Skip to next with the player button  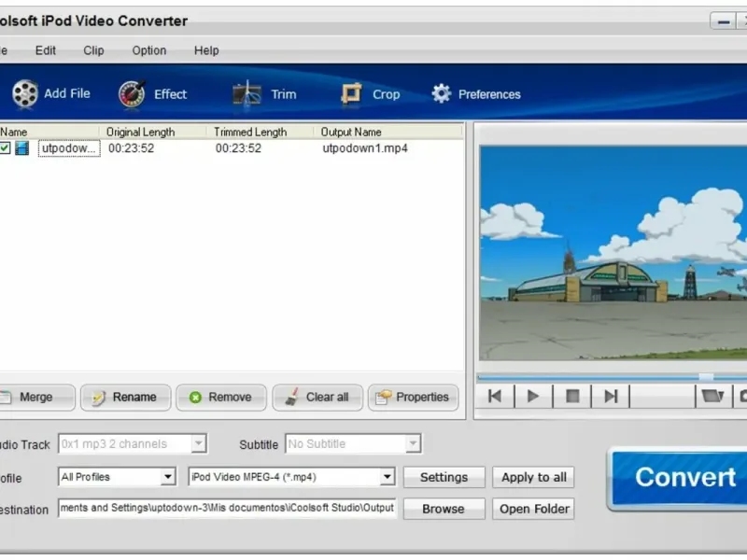coord(611,396)
